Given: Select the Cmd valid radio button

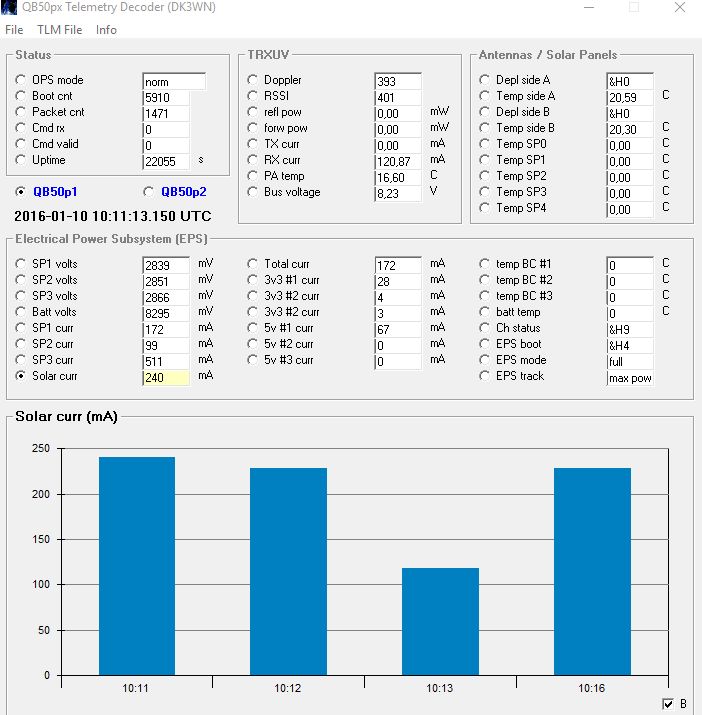Looking at the screenshot, I should tap(20, 144).
